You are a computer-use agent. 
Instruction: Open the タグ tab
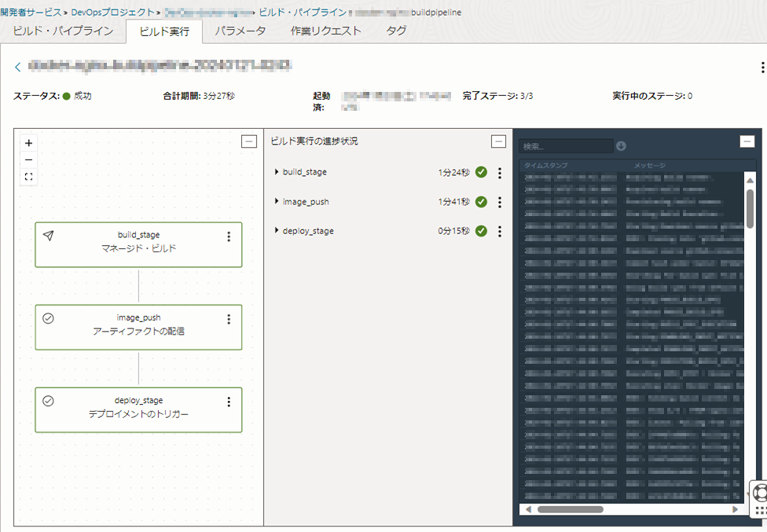tap(396, 31)
